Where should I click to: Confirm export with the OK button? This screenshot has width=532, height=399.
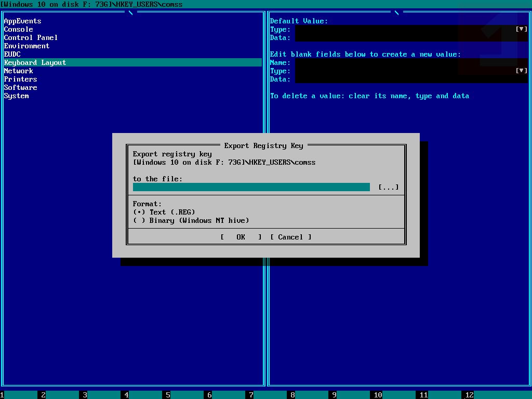[241, 237]
